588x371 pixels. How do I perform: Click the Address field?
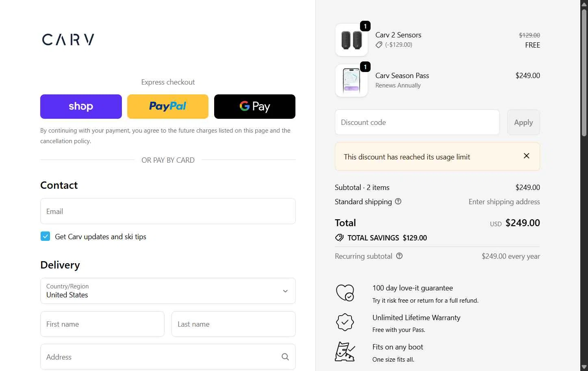tap(168, 357)
